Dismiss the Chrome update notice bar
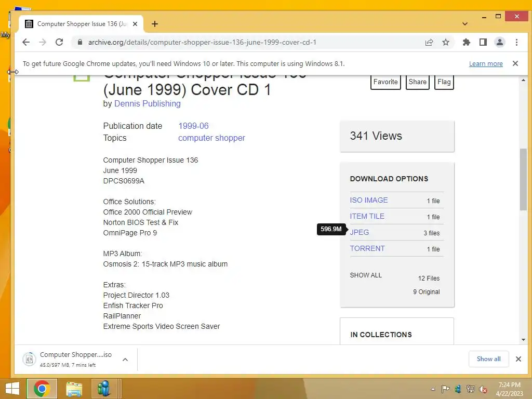This screenshot has width=532, height=399. (x=515, y=63)
